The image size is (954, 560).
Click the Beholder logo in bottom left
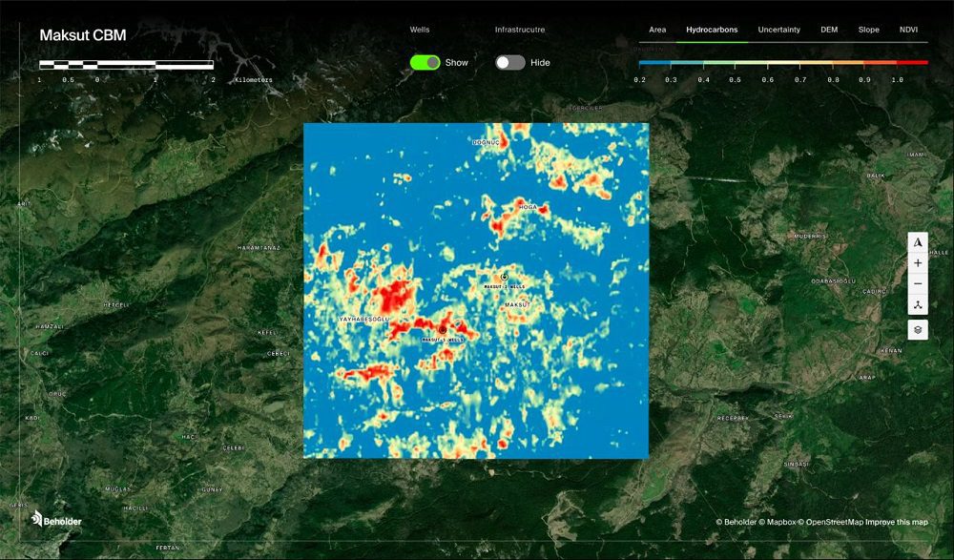[56, 519]
